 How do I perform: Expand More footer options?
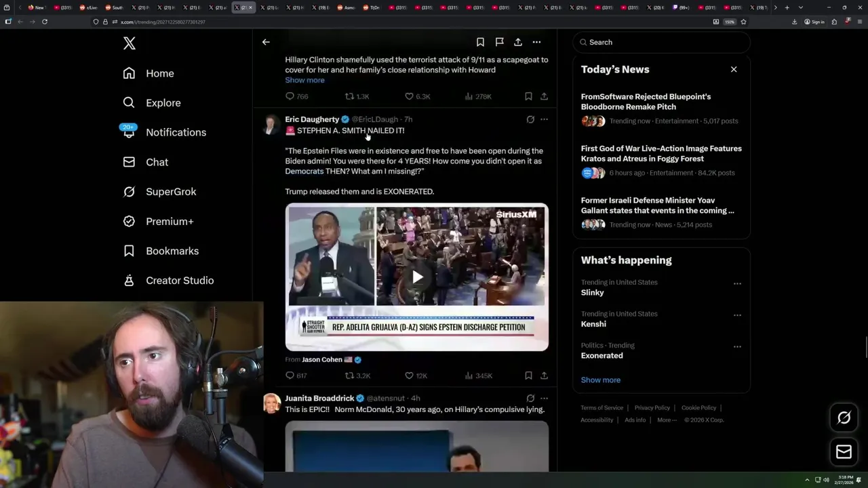click(666, 420)
